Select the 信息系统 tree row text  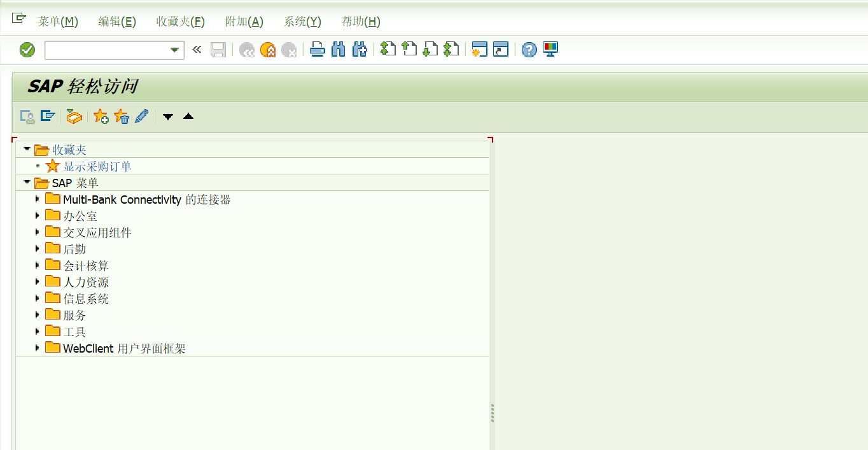click(86, 299)
